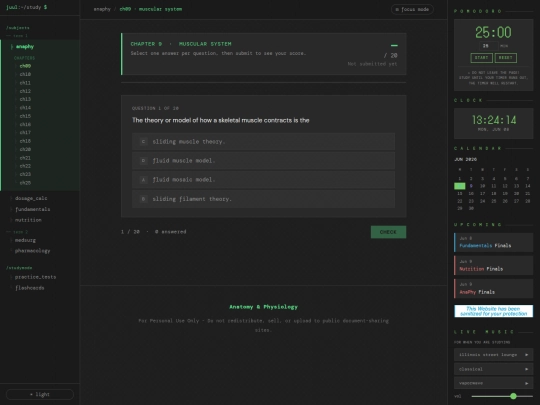Click the Anatomy & Physiology footer title
This screenshot has width=540, height=405.
[263, 307]
